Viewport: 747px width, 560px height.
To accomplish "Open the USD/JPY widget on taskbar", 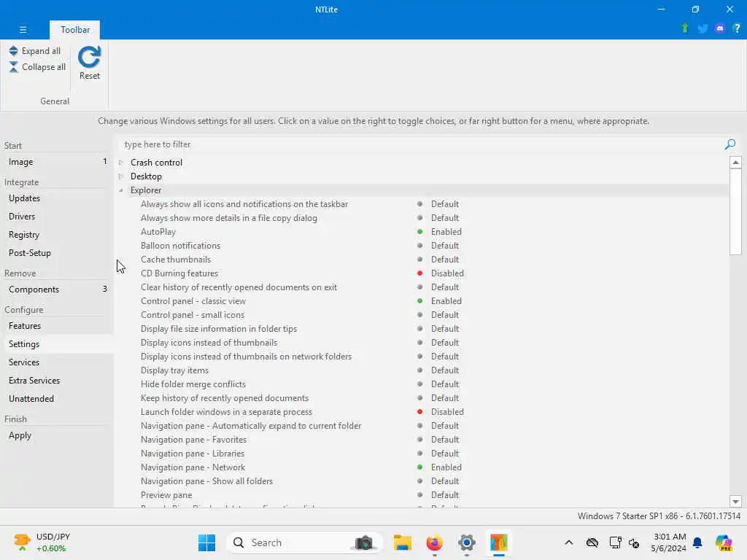I will click(42, 542).
